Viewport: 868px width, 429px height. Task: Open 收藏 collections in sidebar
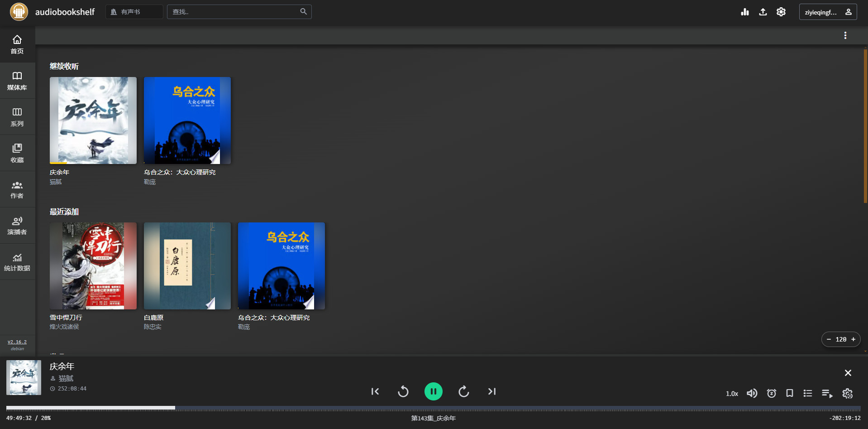tap(17, 153)
